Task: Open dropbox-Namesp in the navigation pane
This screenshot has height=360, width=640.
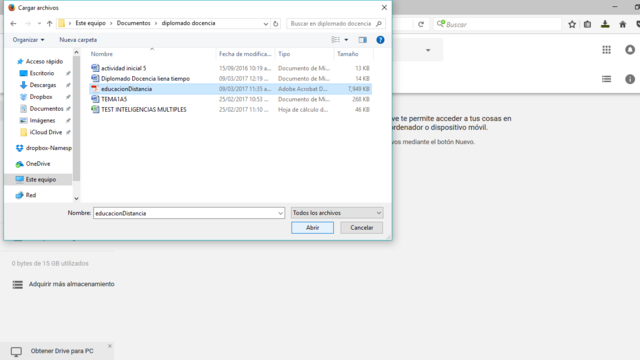Action: (49, 148)
